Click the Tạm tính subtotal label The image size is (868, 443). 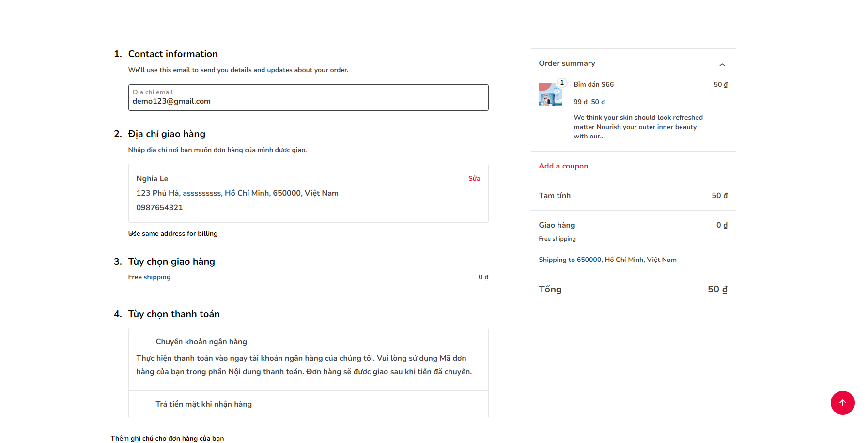tap(555, 196)
